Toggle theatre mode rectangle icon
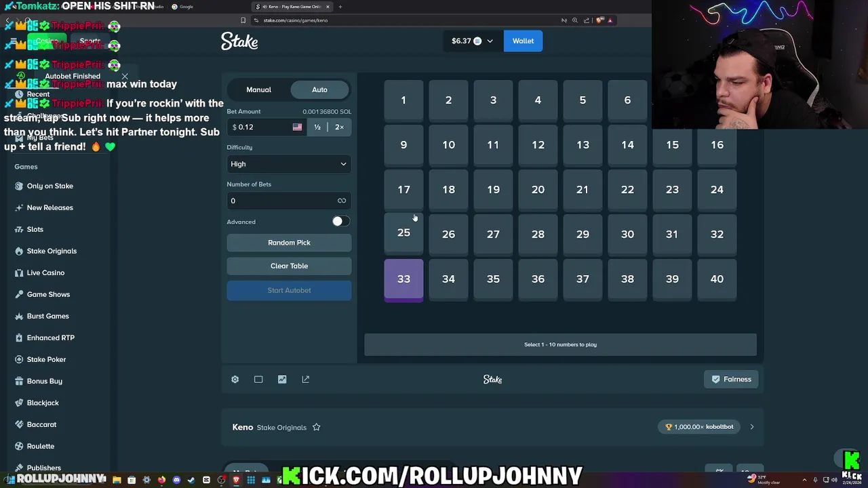 (x=258, y=380)
